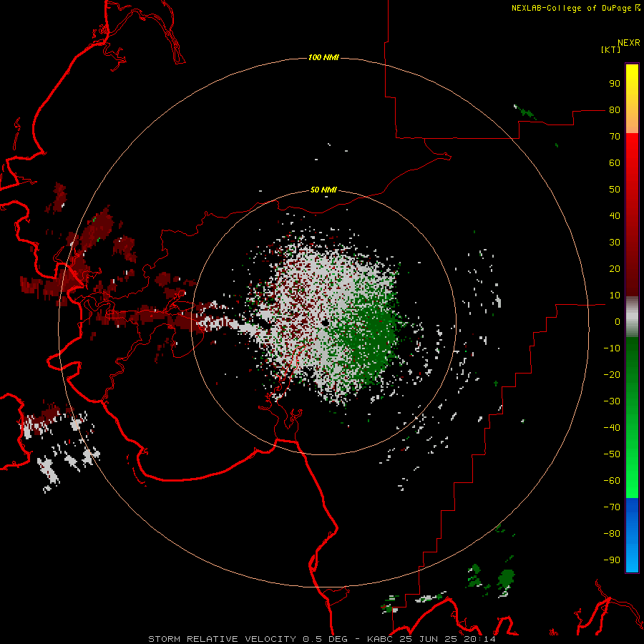Click the light orange 70-80 kt color bar segment
The height and width of the screenshot is (644, 644).
tap(632, 121)
